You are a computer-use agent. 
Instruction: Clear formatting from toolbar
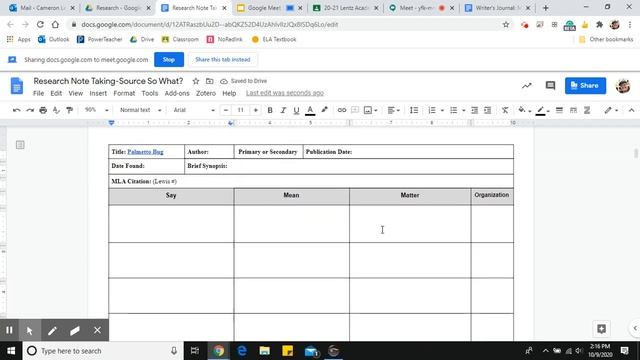[x=505, y=110]
